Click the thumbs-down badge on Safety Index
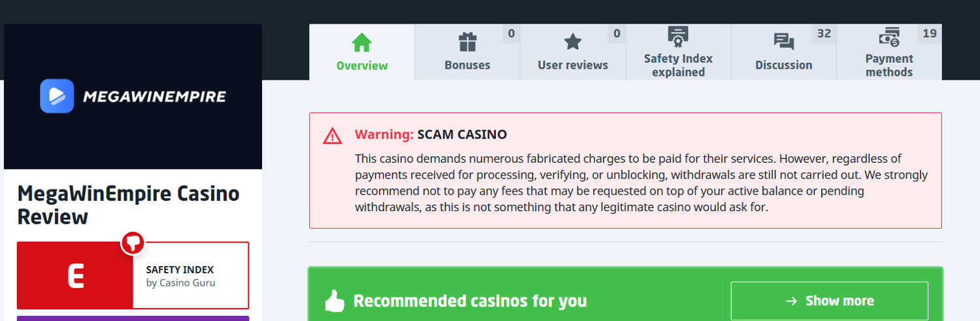This screenshot has height=321, width=980. [133, 243]
